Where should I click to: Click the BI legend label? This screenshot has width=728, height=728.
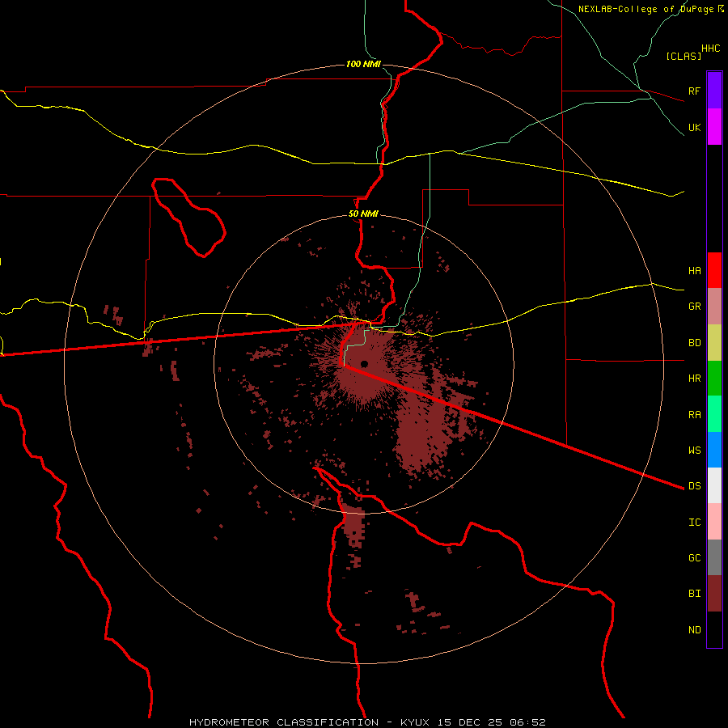point(694,594)
